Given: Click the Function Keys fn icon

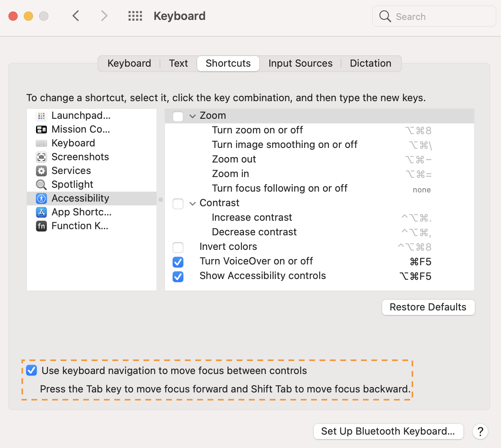Looking at the screenshot, I should click(x=41, y=226).
